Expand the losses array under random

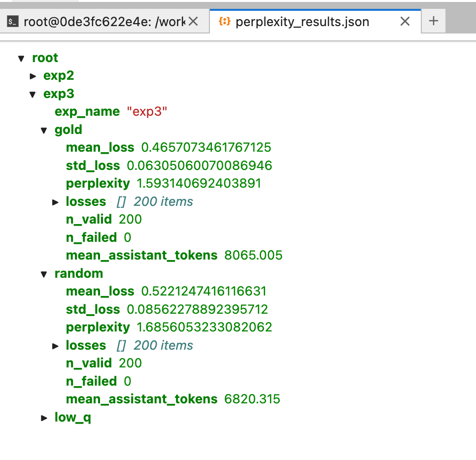click(55, 346)
